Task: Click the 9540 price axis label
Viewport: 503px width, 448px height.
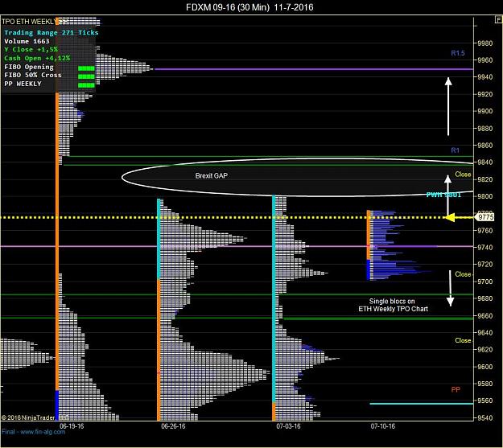Action: click(x=485, y=418)
